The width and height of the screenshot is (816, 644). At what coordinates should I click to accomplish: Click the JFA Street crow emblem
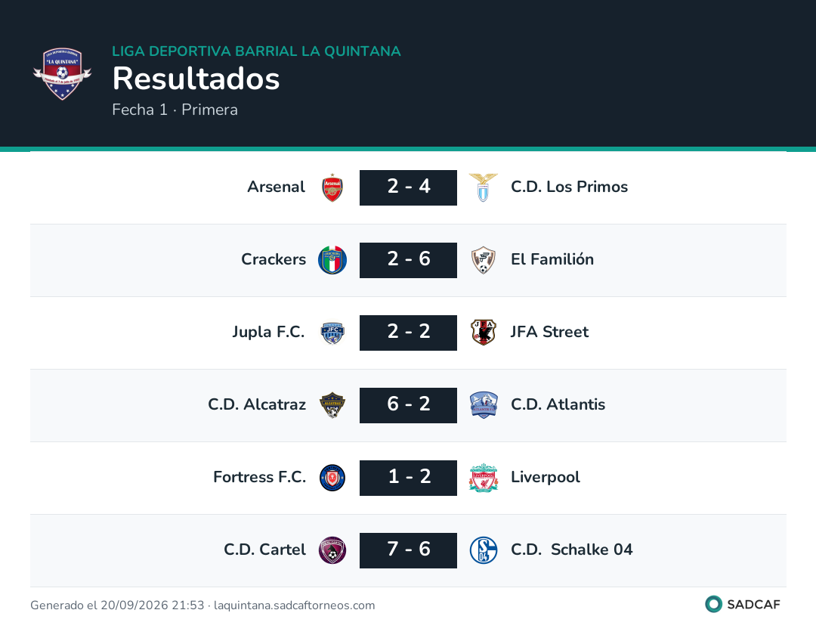tap(484, 333)
